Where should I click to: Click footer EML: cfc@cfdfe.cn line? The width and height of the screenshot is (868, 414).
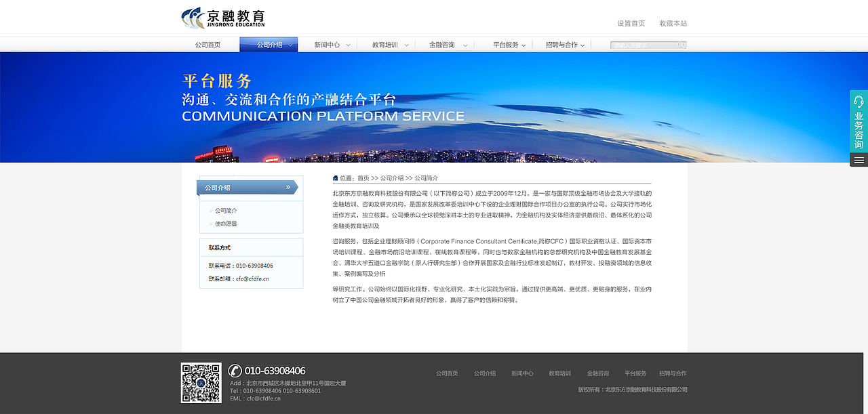[x=255, y=398]
